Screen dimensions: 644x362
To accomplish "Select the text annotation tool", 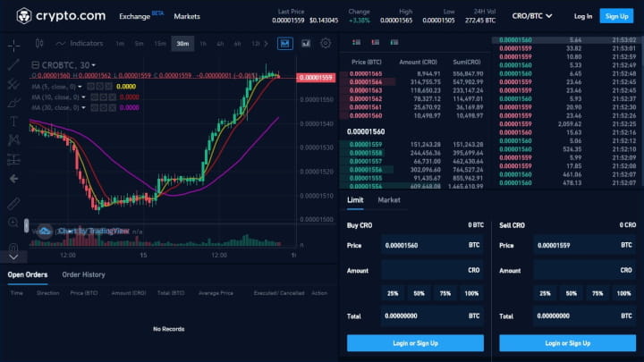I will point(13,121).
